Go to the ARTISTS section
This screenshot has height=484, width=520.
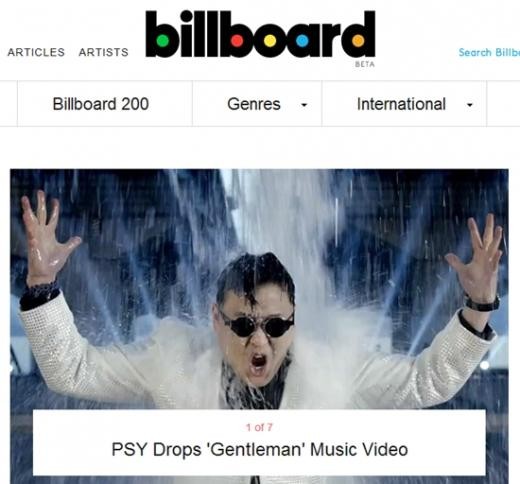[103, 52]
